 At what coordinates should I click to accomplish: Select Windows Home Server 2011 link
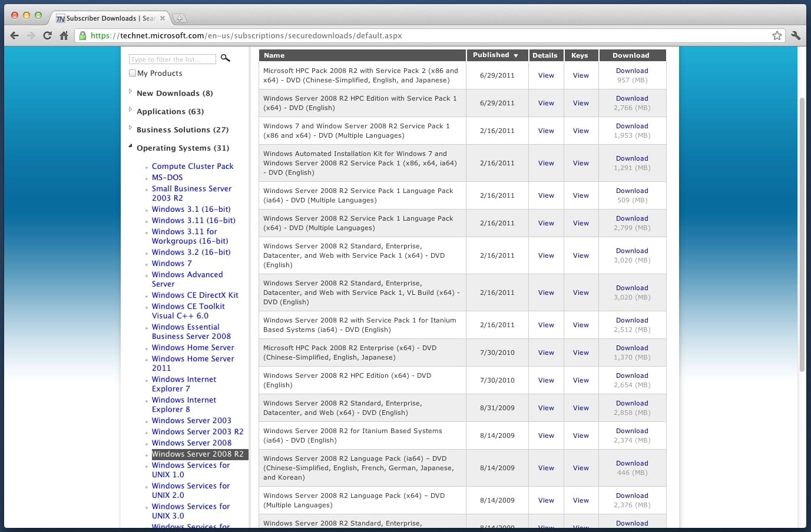(193, 363)
